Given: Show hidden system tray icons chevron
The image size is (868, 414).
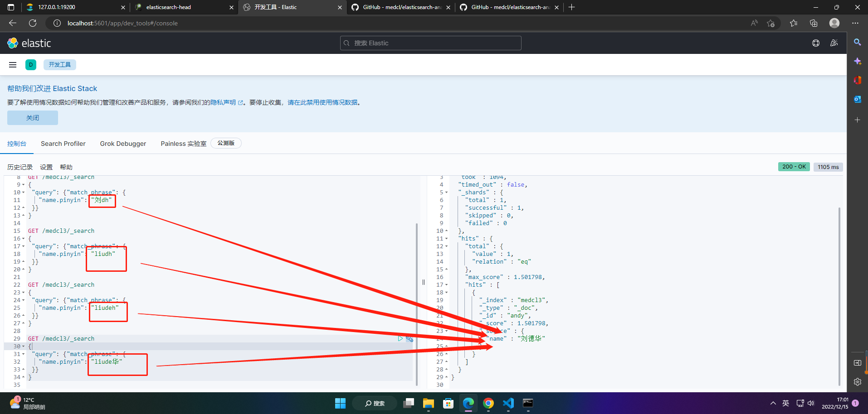Looking at the screenshot, I should pos(773,403).
